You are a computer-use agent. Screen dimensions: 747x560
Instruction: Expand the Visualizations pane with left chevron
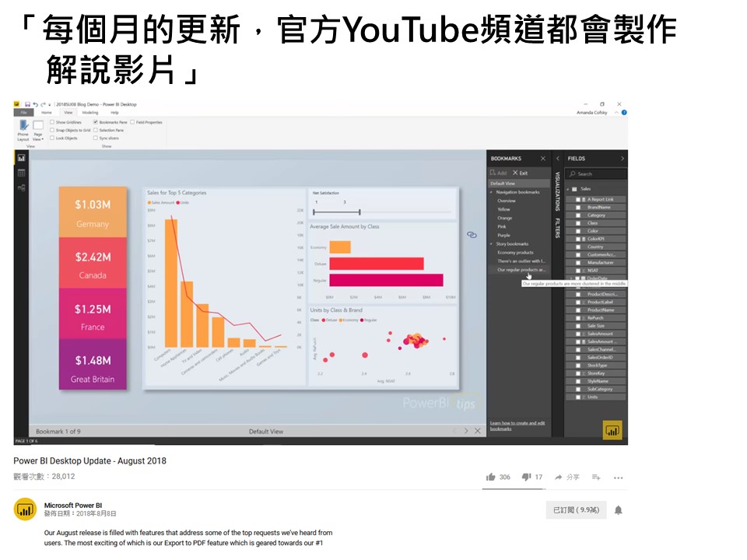pyautogui.click(x=558, y=158)
